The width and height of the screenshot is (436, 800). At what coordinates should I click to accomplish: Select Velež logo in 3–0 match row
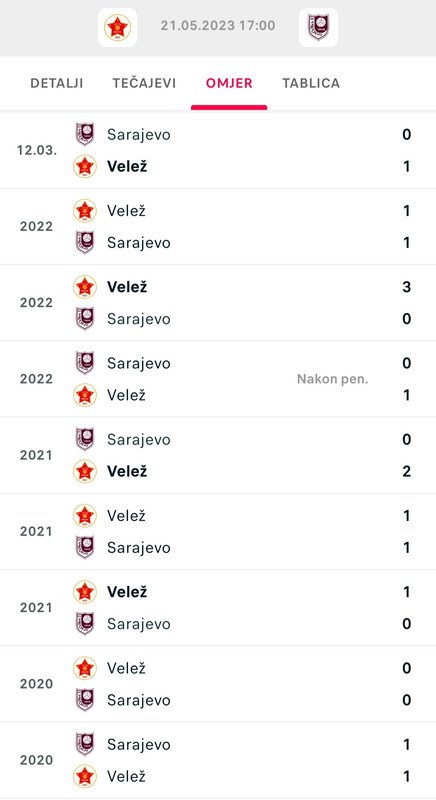pyautogui.click(x=85, y=287)
